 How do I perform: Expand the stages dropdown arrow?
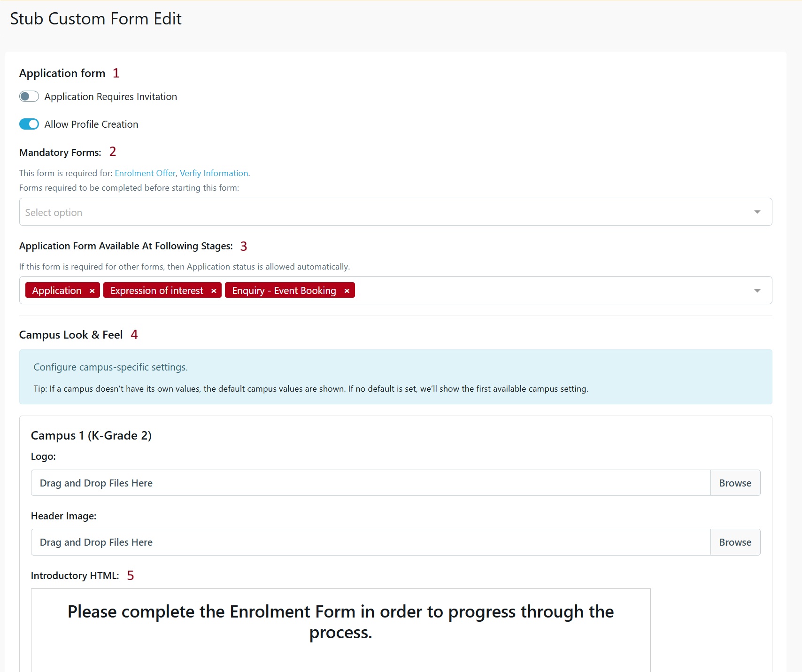pyautogui.click(x=756, y=290)
